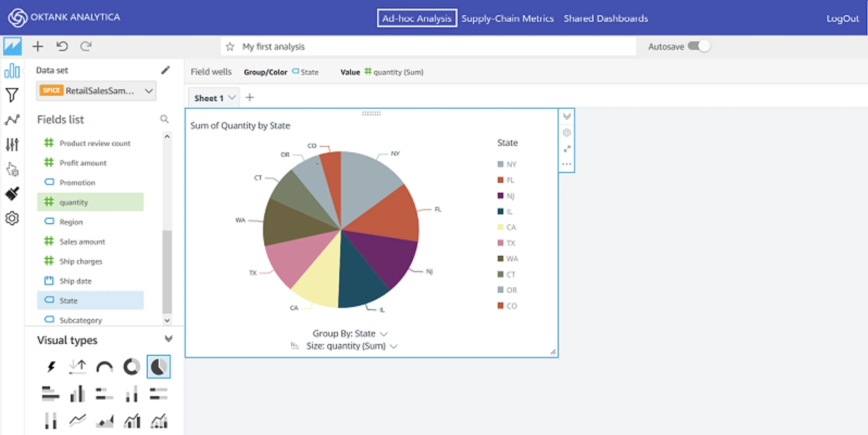
Task: Click the pencil icon to edit data set
Action: click(x=166, y=70)
